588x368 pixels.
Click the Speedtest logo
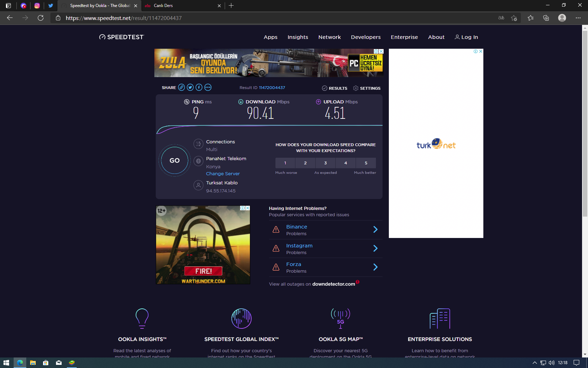point(121,37)
